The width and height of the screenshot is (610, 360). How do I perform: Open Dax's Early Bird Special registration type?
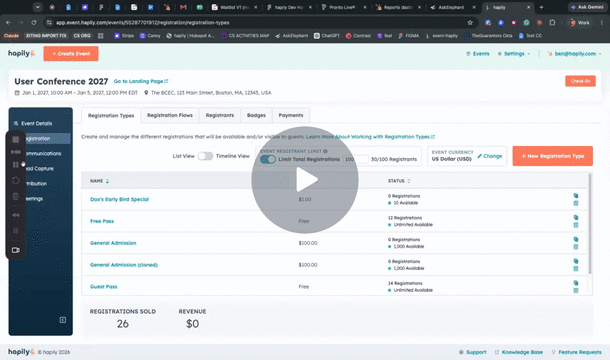click(119, 199)
